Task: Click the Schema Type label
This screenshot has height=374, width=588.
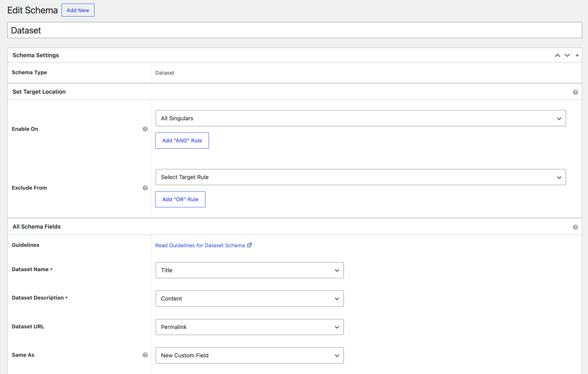Action: (x=29, y=72)
